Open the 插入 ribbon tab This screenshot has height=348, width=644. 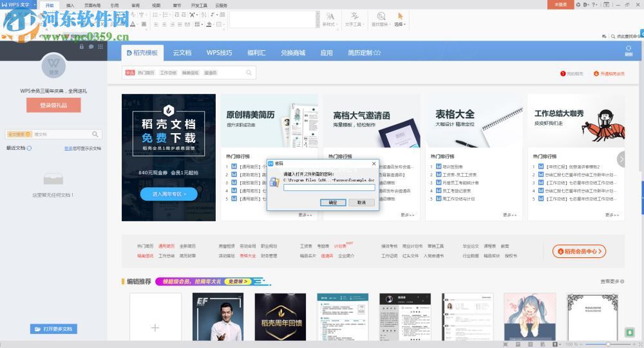coord(70,5)
